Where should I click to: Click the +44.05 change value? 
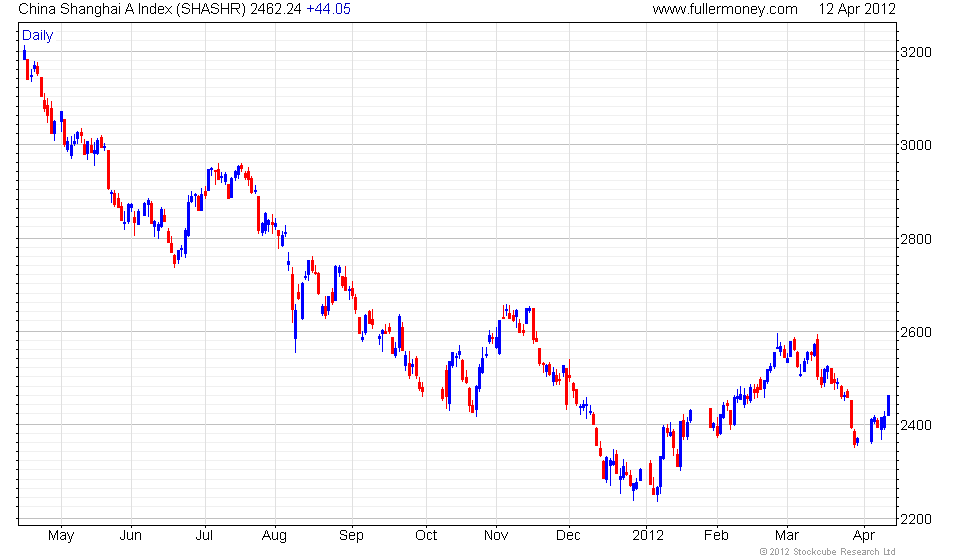328,9
